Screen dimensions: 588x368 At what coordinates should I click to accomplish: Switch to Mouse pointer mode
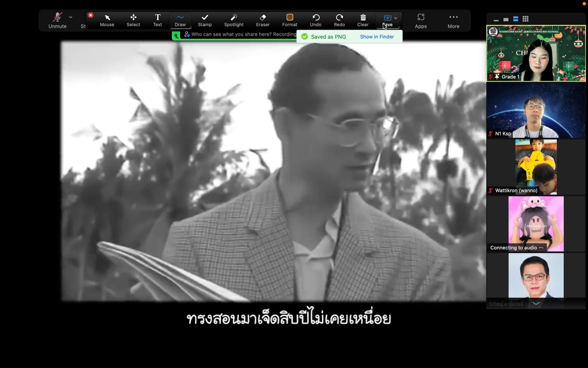pos(107,20)
